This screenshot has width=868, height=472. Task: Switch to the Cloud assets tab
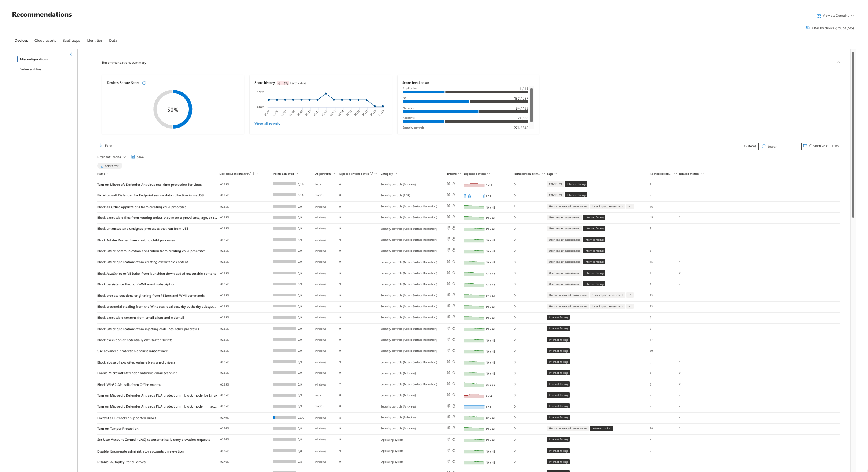pos(45,40)
